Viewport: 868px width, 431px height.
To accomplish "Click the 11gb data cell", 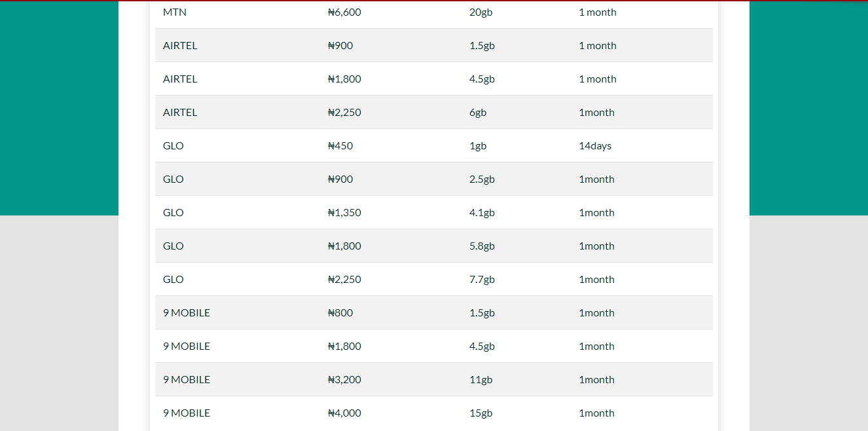I will click(480, 380).
